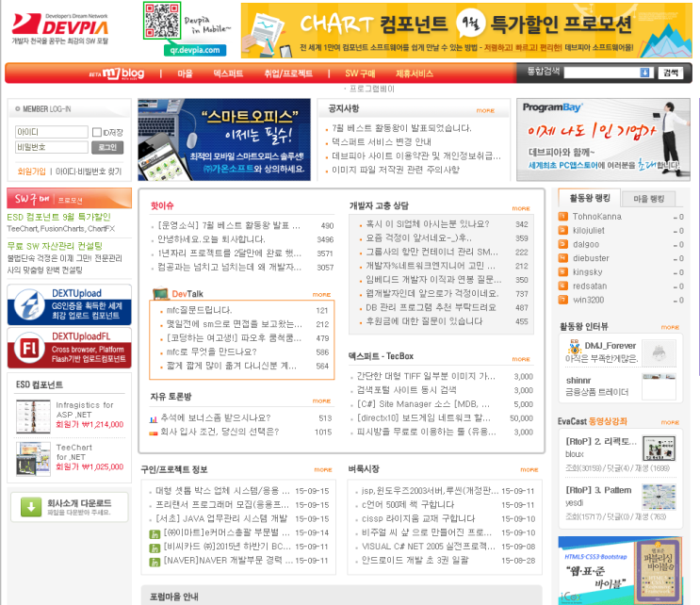Open the my blog beta logo
This screenshot has width=700, height=605.
(118, 74)
